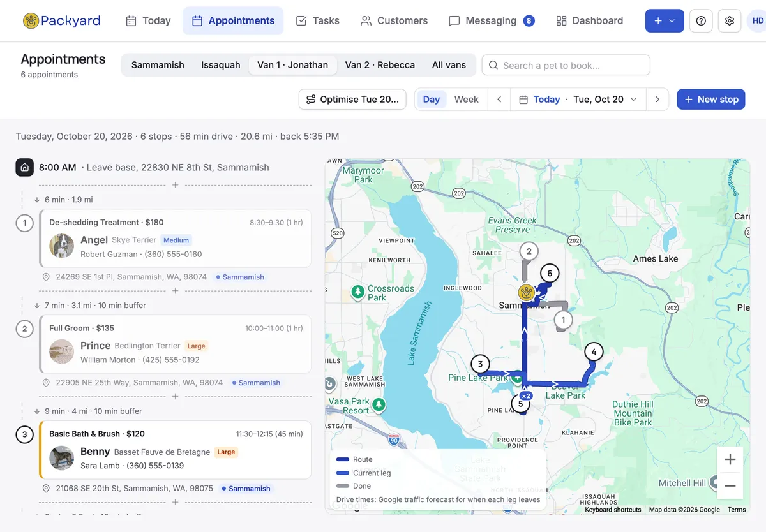Click the 21068 SE 20th St address
Viewport: 766px width, 532px height.
(x=135, y=489)
